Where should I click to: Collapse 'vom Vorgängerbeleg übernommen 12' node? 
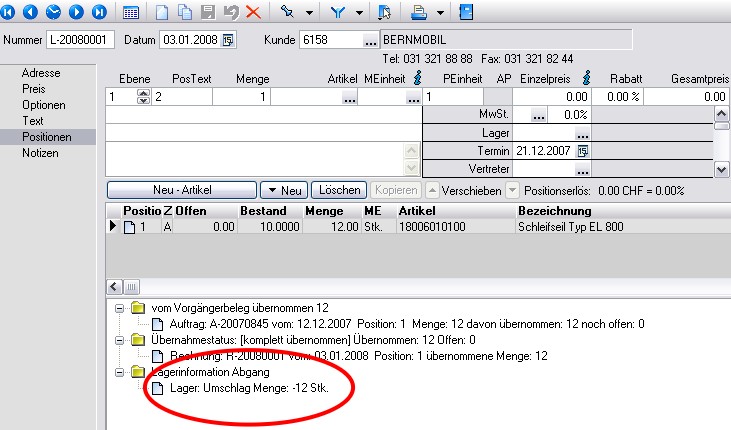tap(120, 308)
